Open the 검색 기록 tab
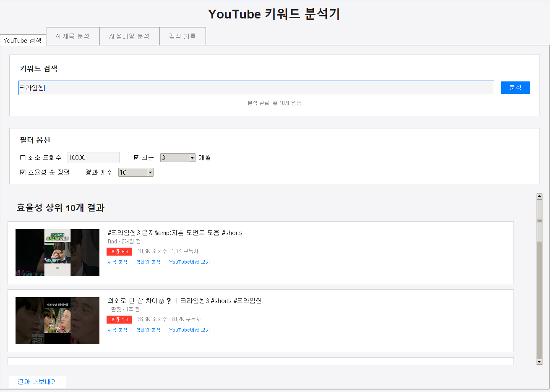 point(182,36)
